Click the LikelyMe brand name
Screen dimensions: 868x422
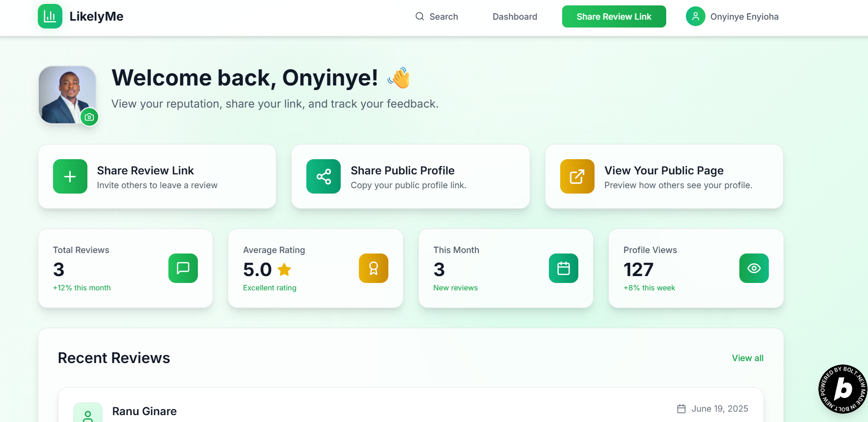click(96, 16)
